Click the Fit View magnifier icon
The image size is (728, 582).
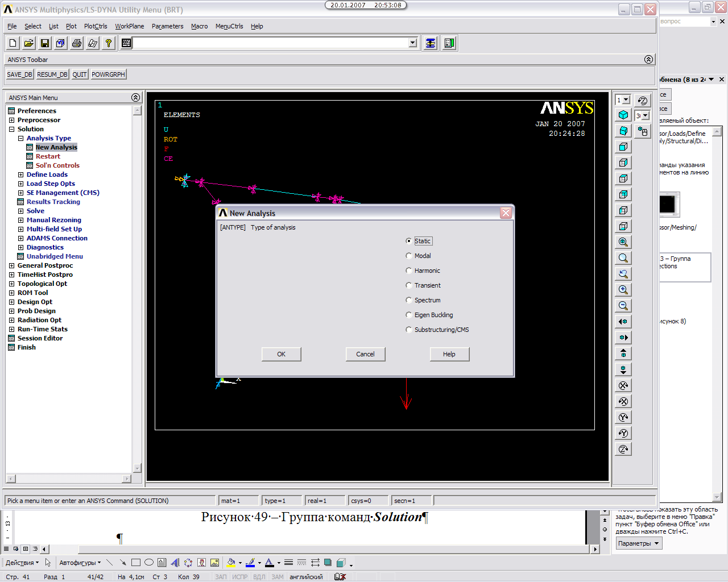pyautogui.click(x=623, y=242)
